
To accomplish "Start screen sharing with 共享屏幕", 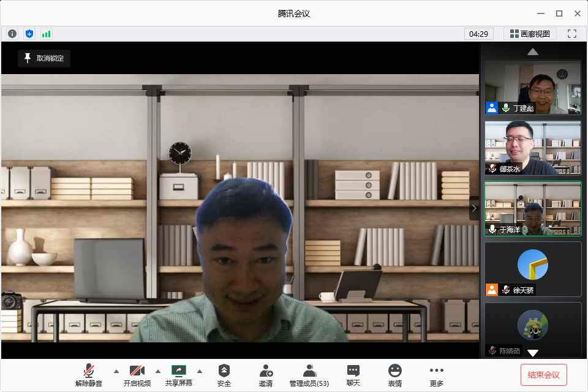I will click(178, 375).
